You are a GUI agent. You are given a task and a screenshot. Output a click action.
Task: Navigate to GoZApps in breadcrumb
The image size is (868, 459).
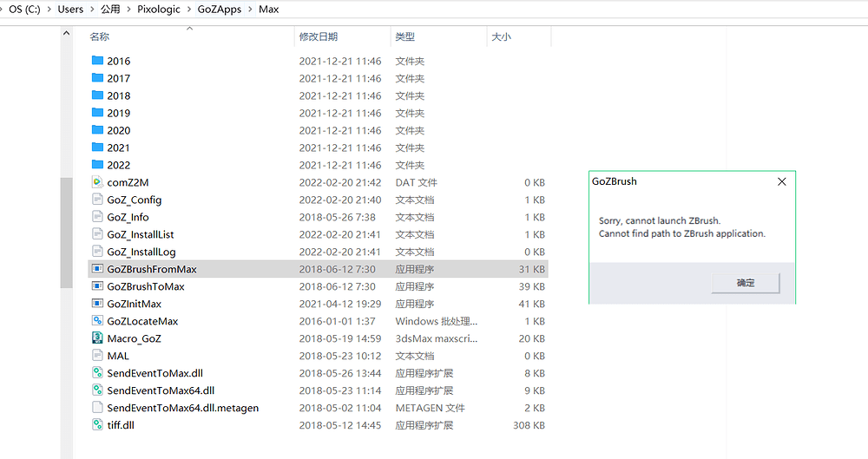[x=220, y=10]
